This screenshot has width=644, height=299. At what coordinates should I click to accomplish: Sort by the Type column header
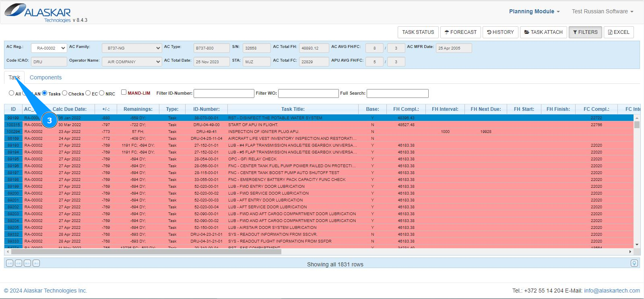[x=172, y=109]
